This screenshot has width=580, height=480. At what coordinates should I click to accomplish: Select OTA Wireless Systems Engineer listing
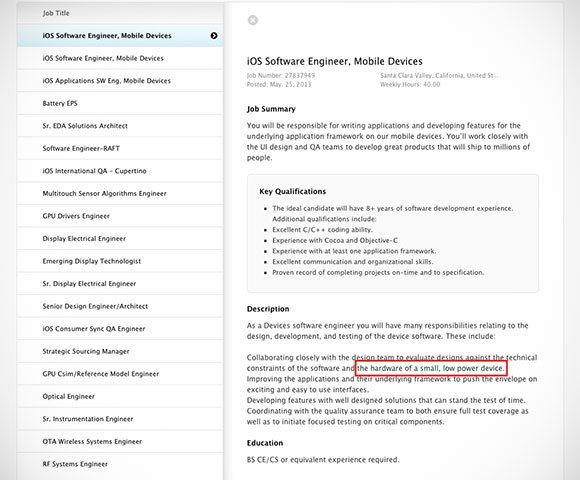tap(120, 442)
